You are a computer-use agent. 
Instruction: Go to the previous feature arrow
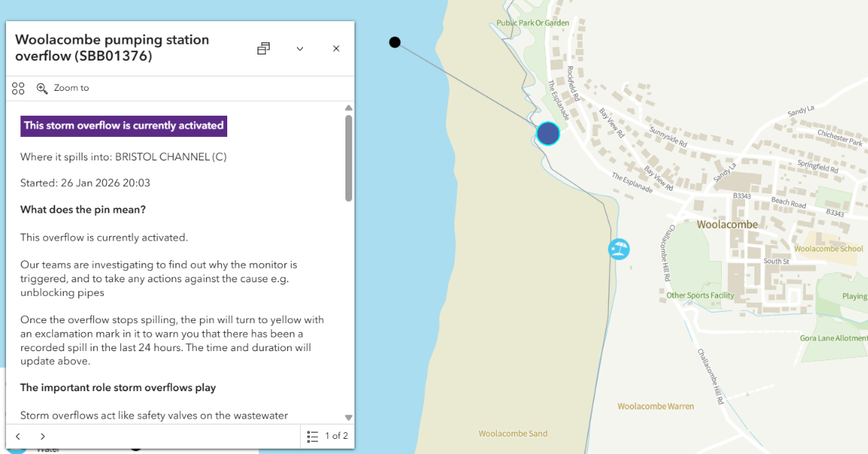pyautogui.click(x=18, y=437)
